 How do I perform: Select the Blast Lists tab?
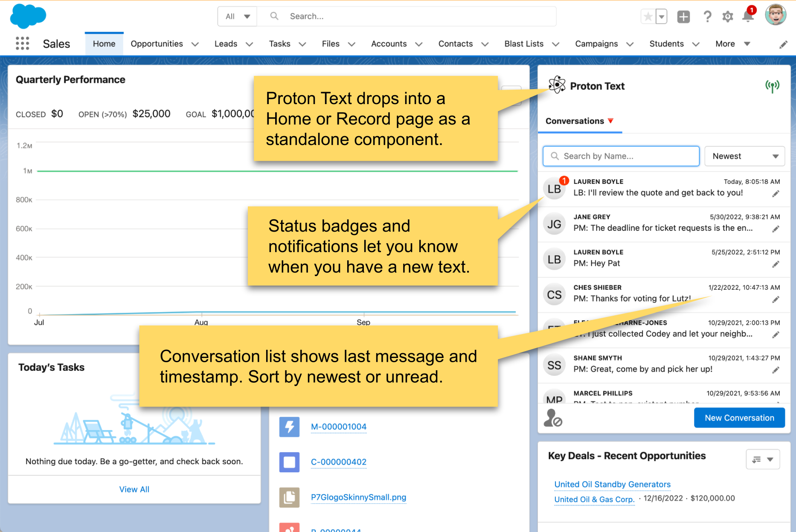(524, 44)
